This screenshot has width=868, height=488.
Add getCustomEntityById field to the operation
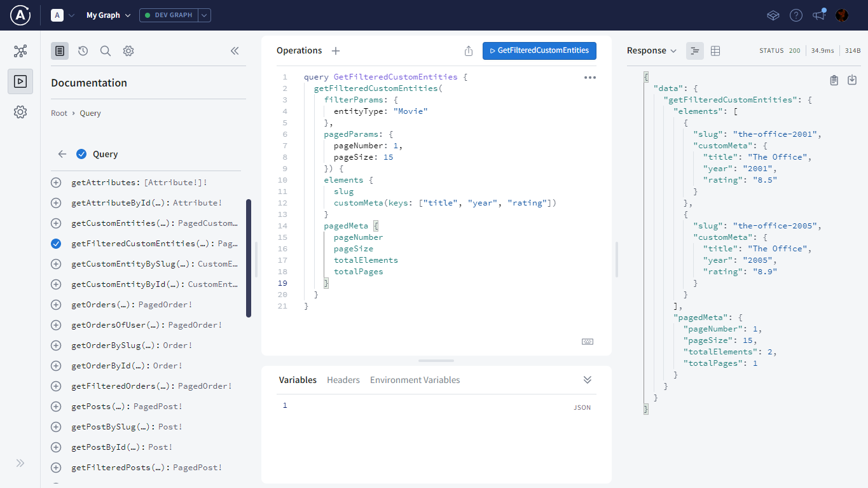[56, 284]
